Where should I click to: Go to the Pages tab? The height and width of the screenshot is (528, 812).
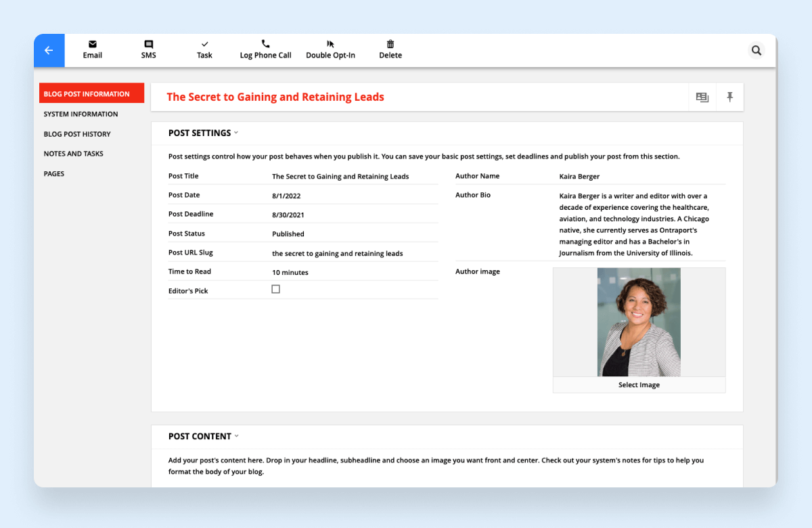coord(54,174)
